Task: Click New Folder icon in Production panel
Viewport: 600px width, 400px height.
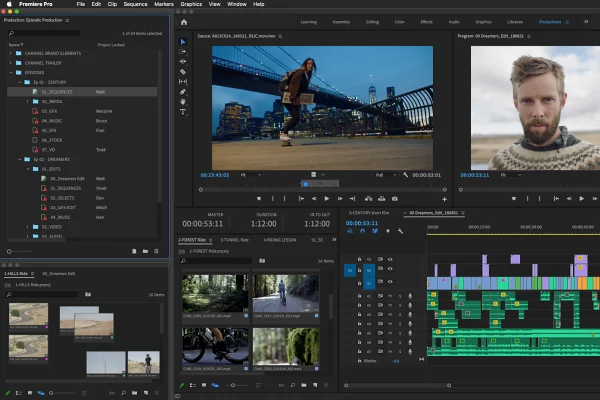Action: (x=145, y=251)
